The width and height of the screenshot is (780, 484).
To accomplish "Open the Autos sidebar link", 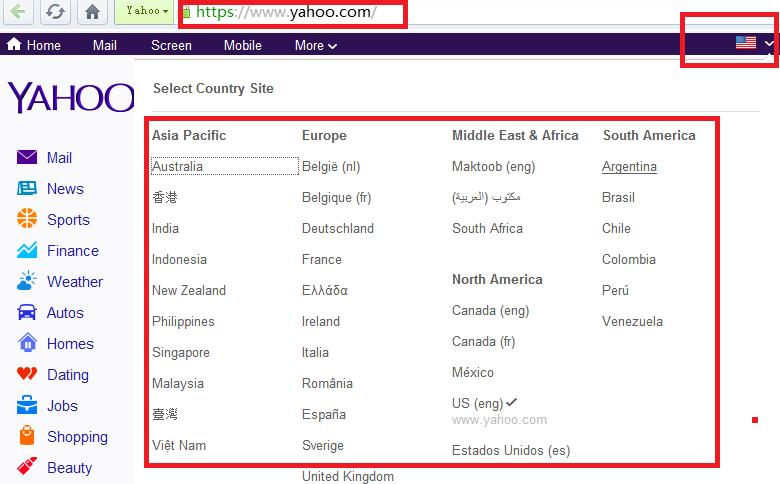I will click(65, 313).
